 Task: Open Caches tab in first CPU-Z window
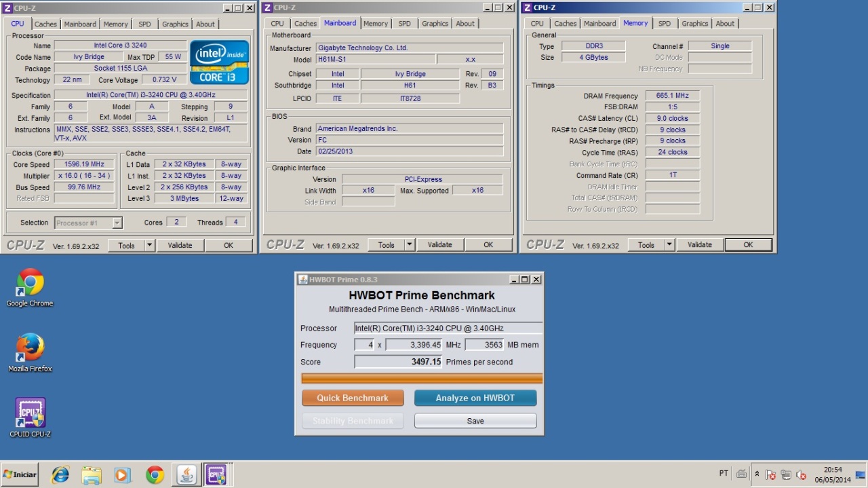click(x=45, y=24)
